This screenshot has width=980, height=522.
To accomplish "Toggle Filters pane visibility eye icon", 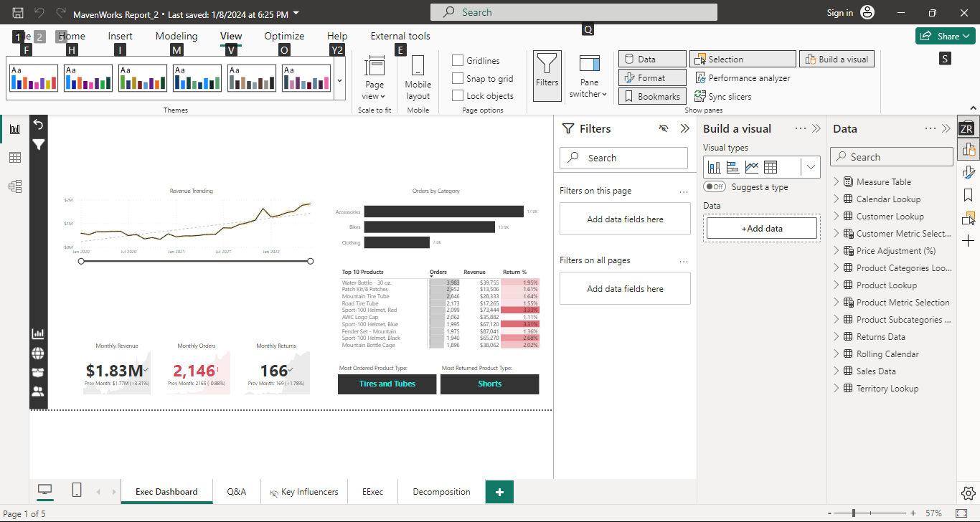I will pyautogui.click(x=664, y=128).
